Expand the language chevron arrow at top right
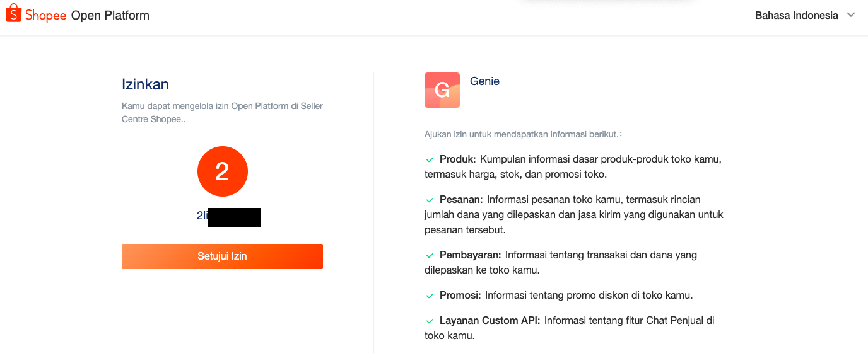868x363 pixels. 851,15
